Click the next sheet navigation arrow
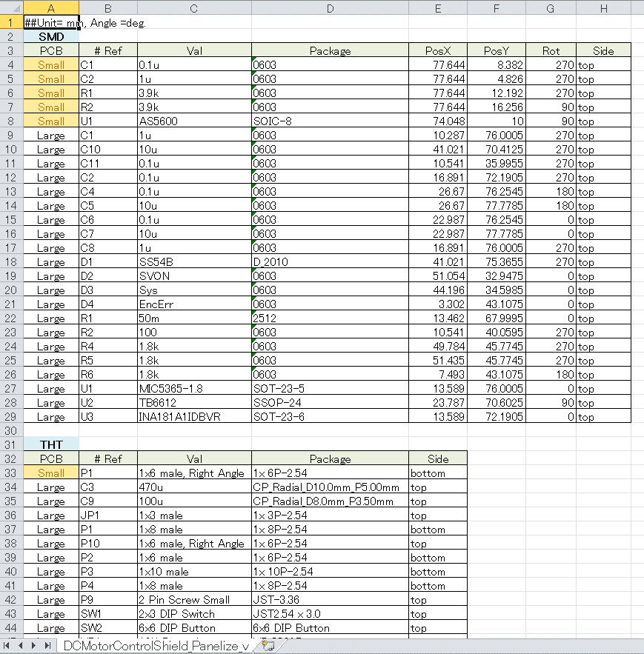Screen dimensions: 644x654 pos(34,646)
